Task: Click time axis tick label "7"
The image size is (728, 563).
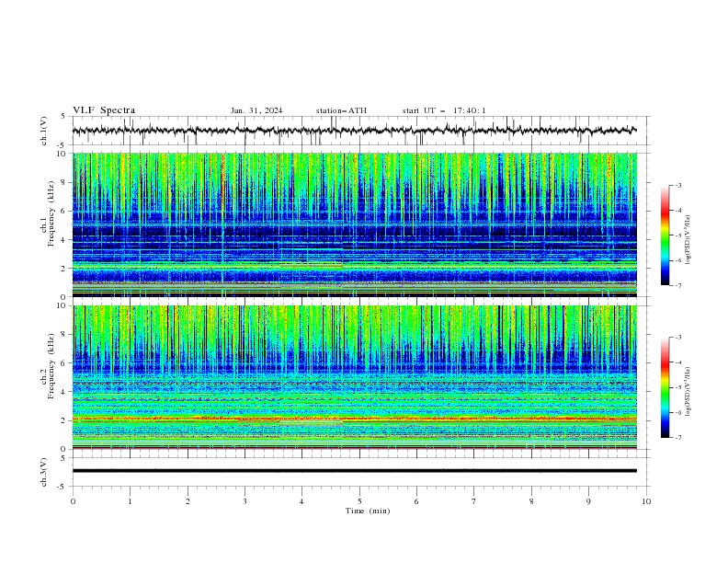Action: point(474,501)
